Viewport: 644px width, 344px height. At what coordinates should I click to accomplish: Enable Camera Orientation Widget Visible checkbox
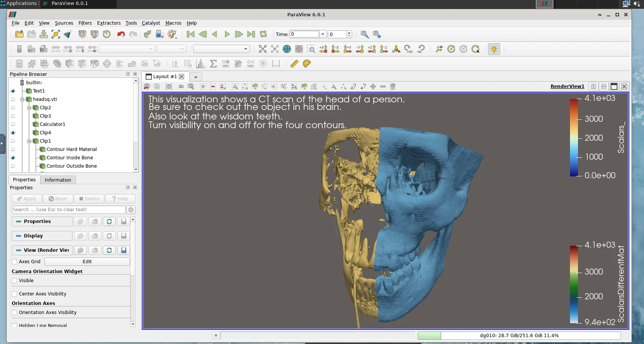coord(14,281)
